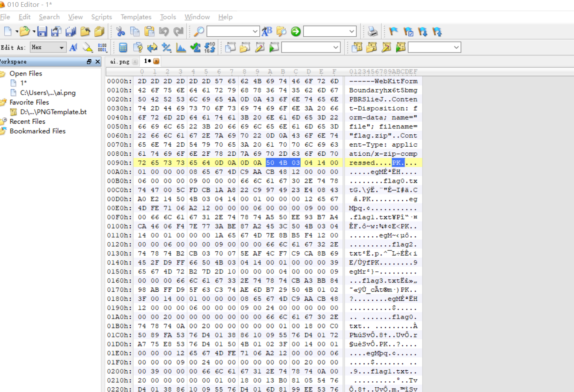Viewport: 574px width, 392px height.
Task: Click the Save All icon
Action: pos(71,31)
